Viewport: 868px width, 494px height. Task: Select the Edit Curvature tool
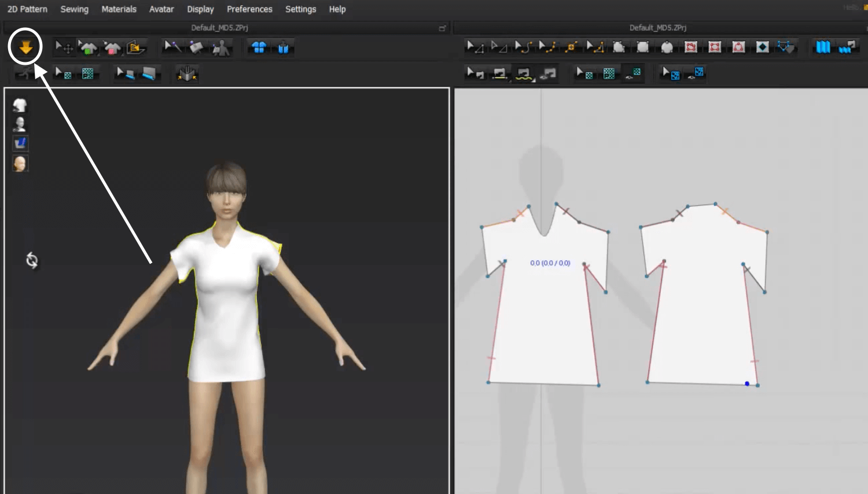[523, 47]
